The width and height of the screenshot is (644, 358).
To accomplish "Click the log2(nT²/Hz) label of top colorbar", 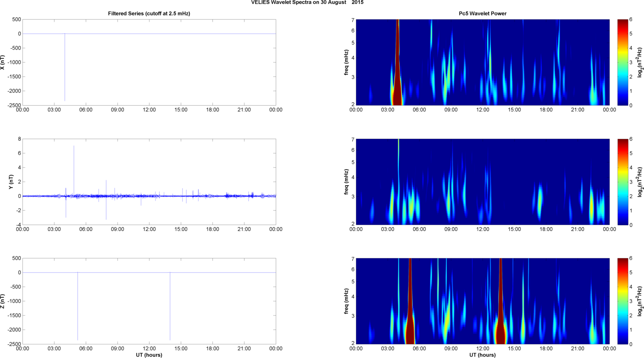I will pyautogui.click(x=640, y=62).
